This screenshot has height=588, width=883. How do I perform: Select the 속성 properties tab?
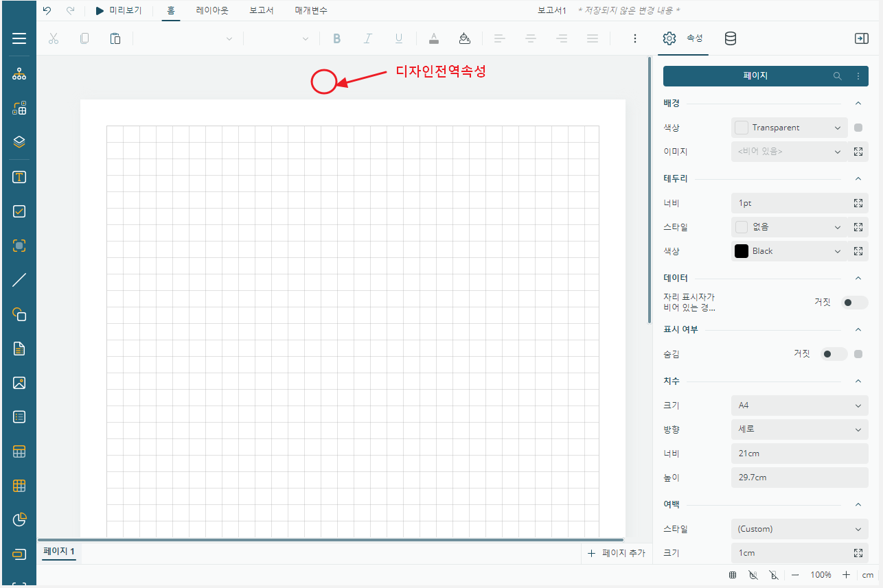(x=683, y=38)
